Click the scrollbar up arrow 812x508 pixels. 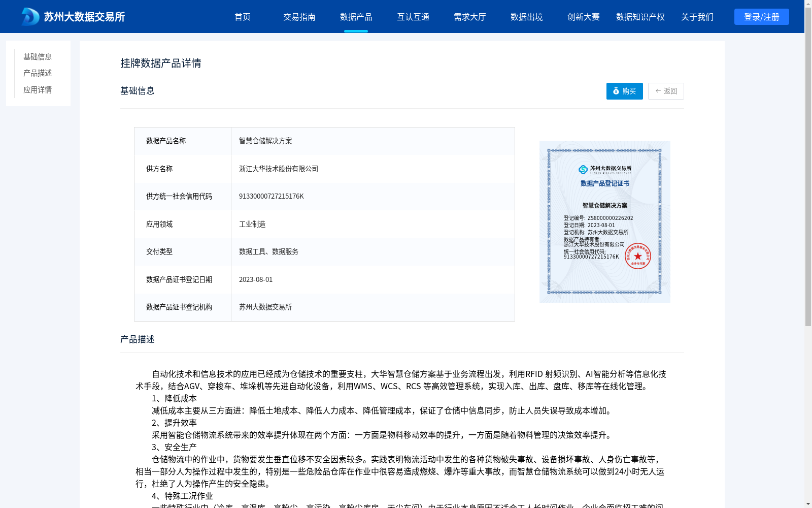click(x=808, y=4)
